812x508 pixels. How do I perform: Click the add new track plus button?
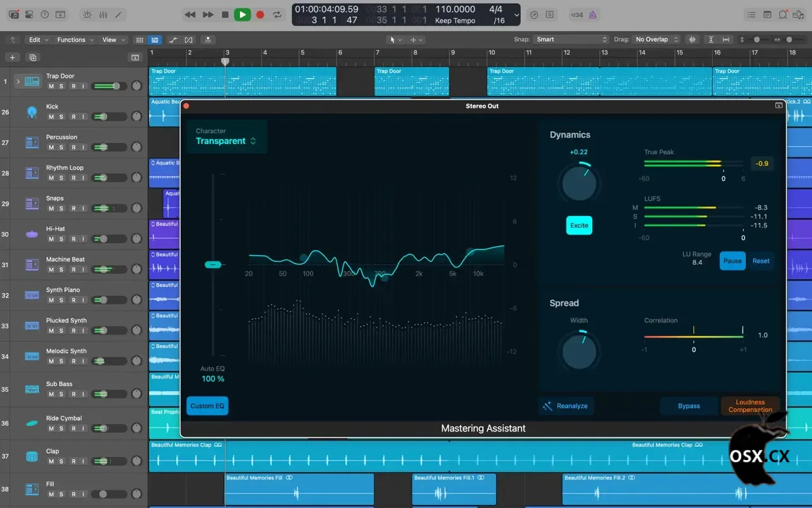click(x=12, y=57)
